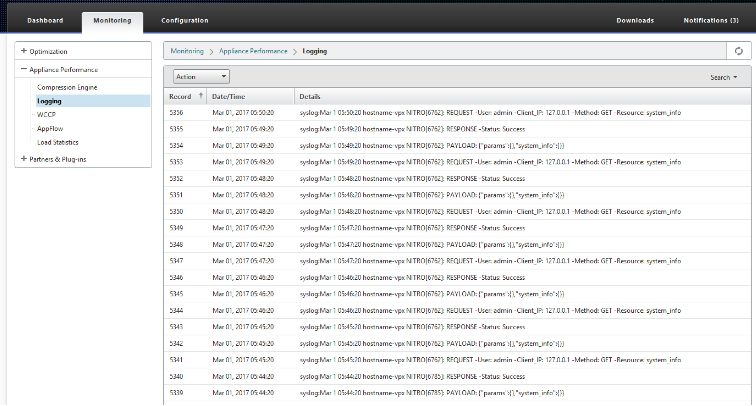Switch to the Configuration tab
Image resolution: width=756 pixels, height=406 pixels.
[x=185, y=20]
